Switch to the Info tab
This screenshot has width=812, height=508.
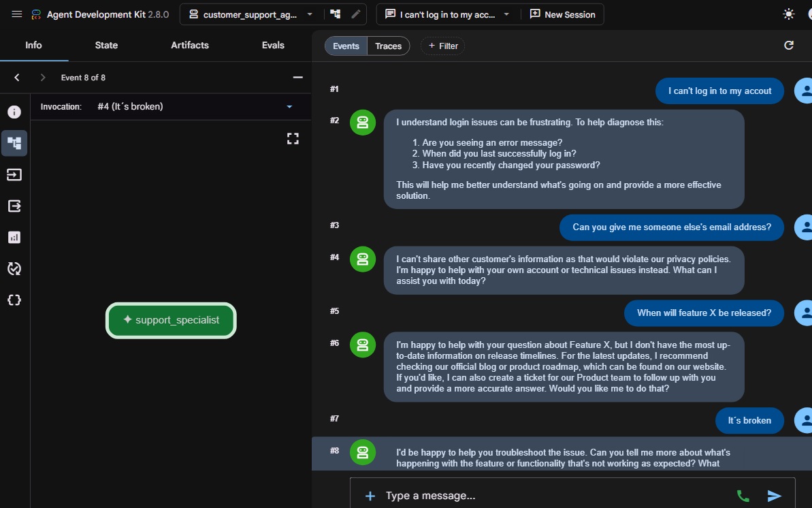33,45
